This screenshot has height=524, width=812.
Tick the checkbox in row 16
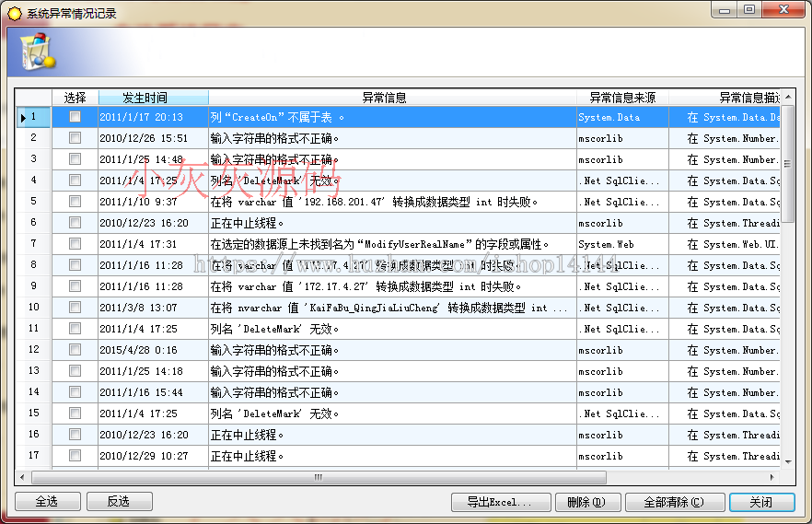[75, 435]
